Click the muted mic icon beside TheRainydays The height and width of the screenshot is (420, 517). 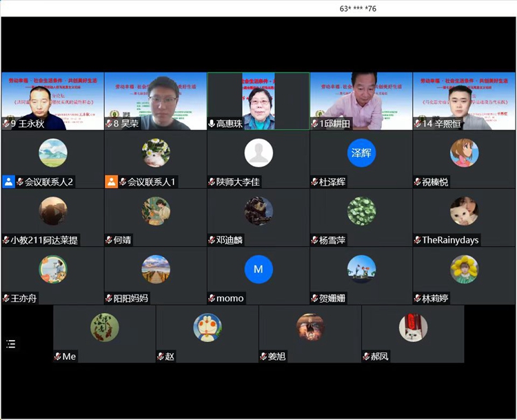click(x=417, y=240)
